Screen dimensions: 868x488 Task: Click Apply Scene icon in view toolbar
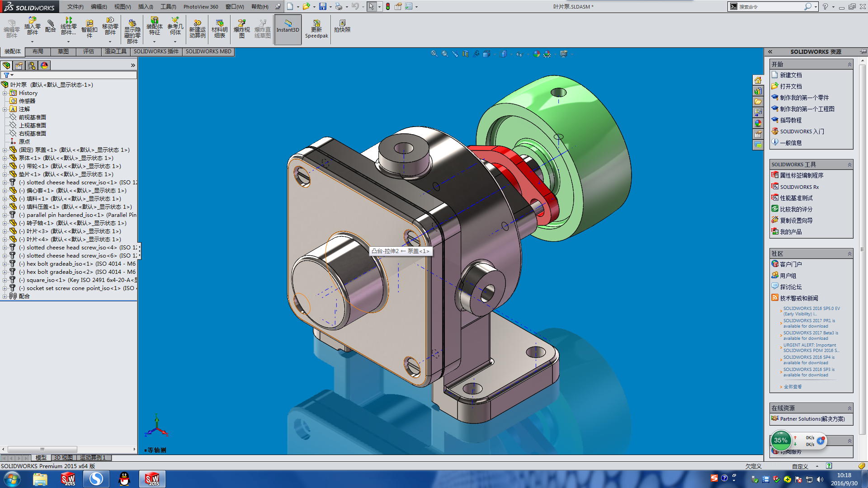point(547,54)
